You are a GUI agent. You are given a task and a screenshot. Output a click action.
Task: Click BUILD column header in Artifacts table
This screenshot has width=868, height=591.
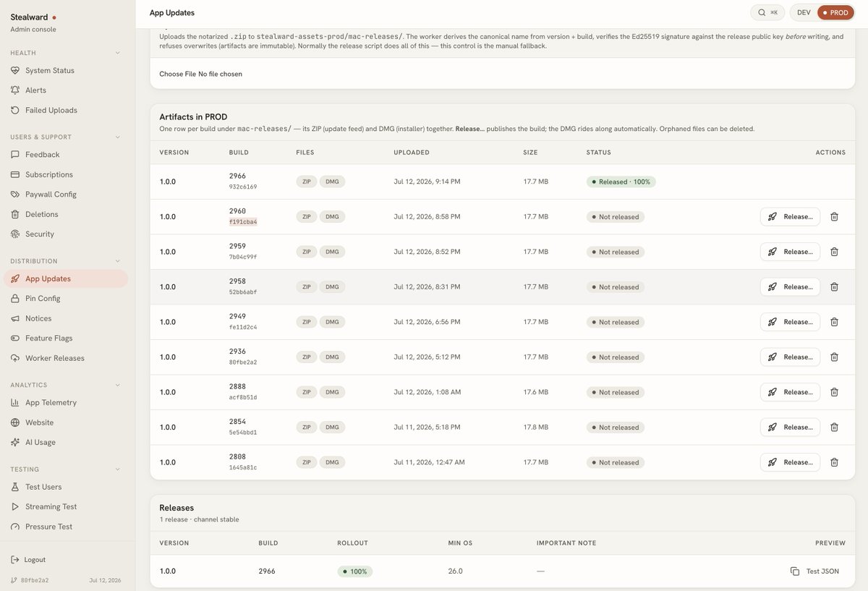(x=239, y=153)
